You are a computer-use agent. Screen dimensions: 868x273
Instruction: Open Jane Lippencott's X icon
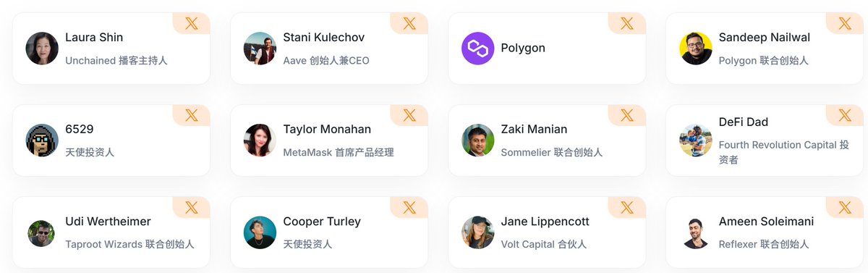[x=627, y=207]
